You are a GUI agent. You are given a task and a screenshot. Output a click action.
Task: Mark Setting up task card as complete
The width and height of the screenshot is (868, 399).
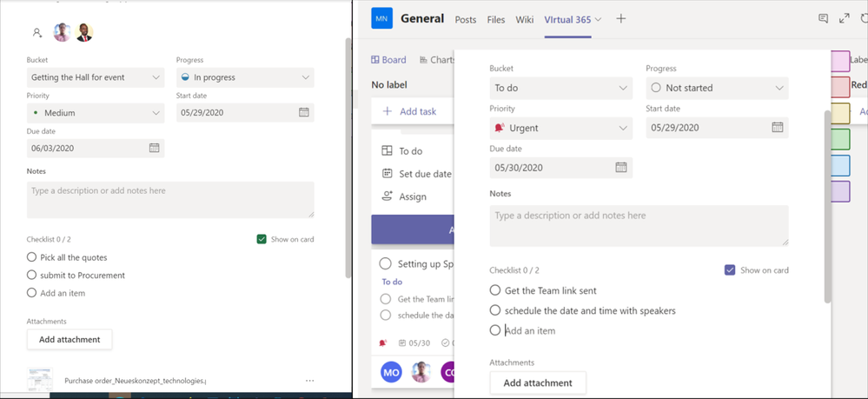[385, 263]
